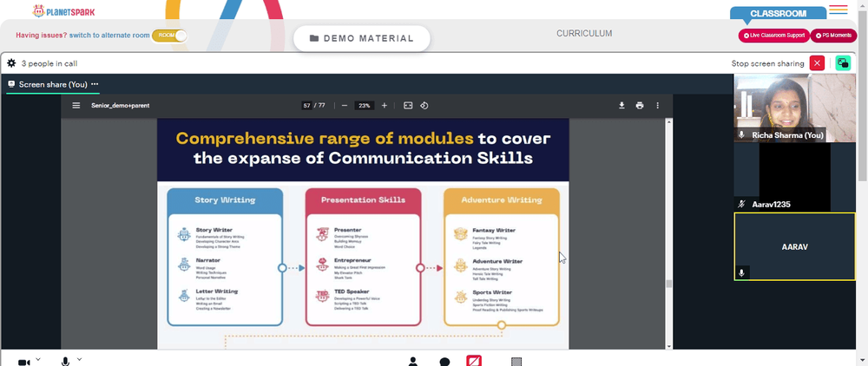Click the Narrator module text
868x366 pixels.
[207, 260]
